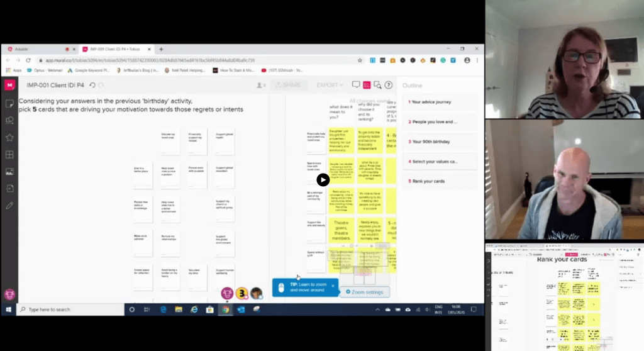Close the zoom tip popup
Screen dimensions: 644x351
(333, 286)
